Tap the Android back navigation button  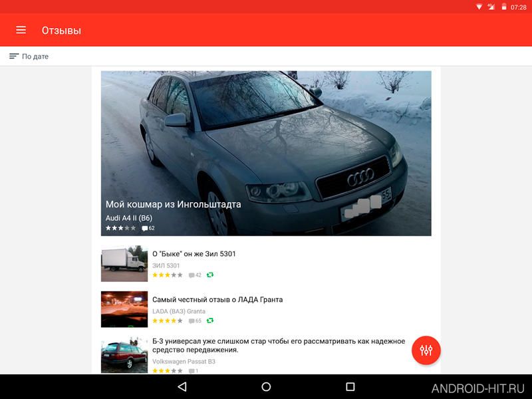[182, 387]
